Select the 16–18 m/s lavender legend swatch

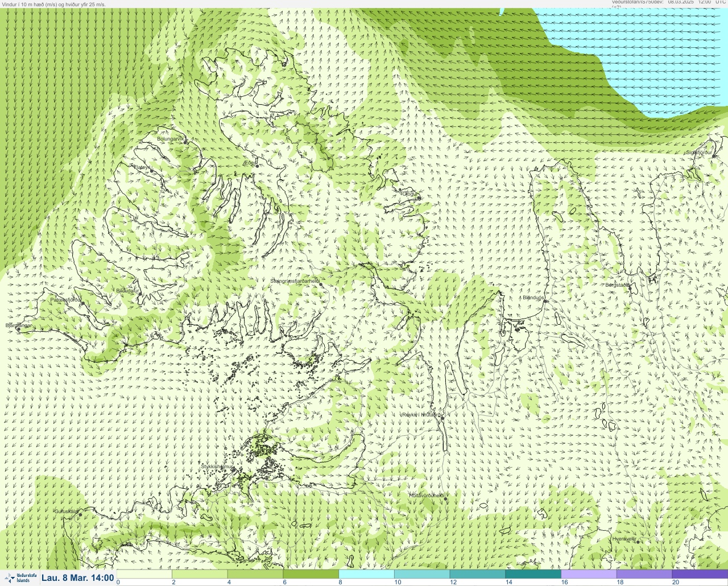[x=589, y=574]
